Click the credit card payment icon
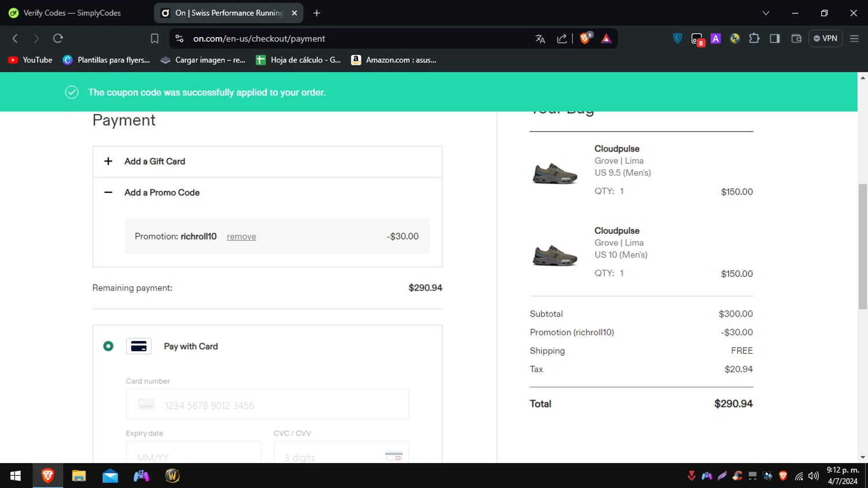The image size is (868, 488). point(139,346)
